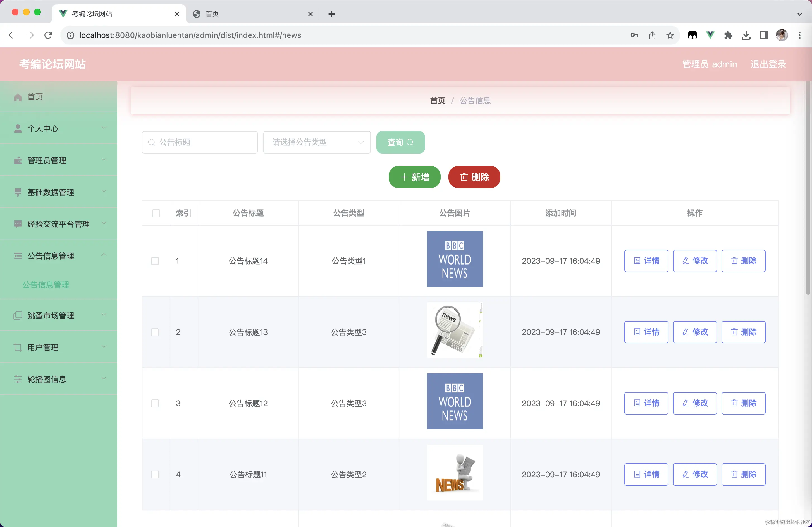This screenshot has width=812, height=527.
Task: Open 管理员管理 via its briefcase icon
Action: coord(18,160)
